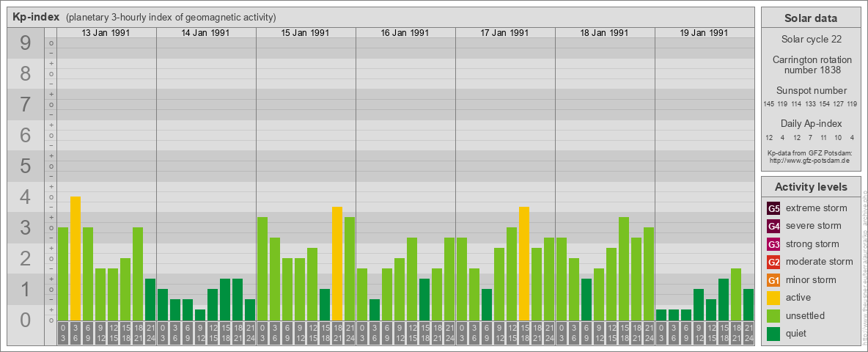Select the yellow active level swatch

click(x=773, y=298)
